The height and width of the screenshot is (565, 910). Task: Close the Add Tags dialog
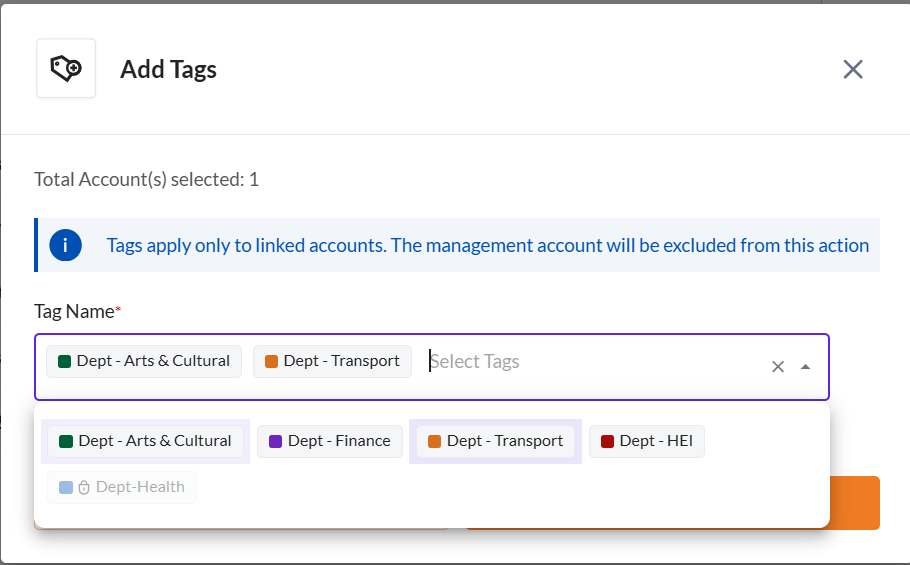853,70
